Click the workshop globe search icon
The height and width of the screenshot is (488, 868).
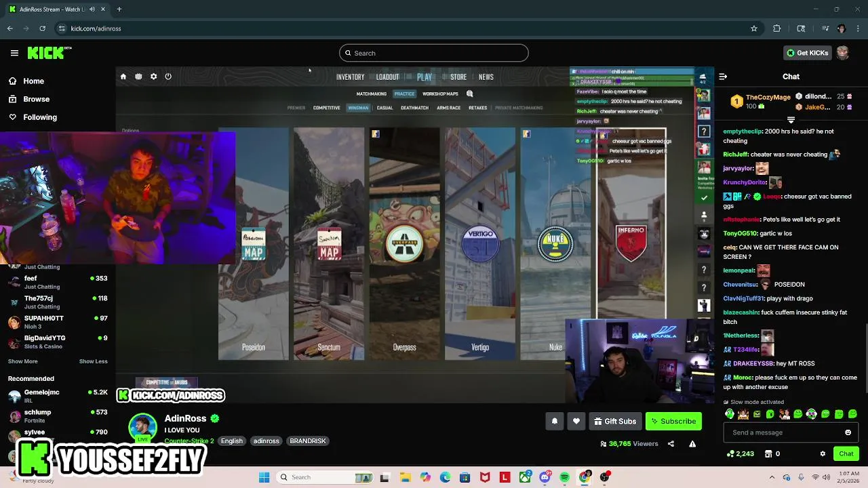click(469, 94)
